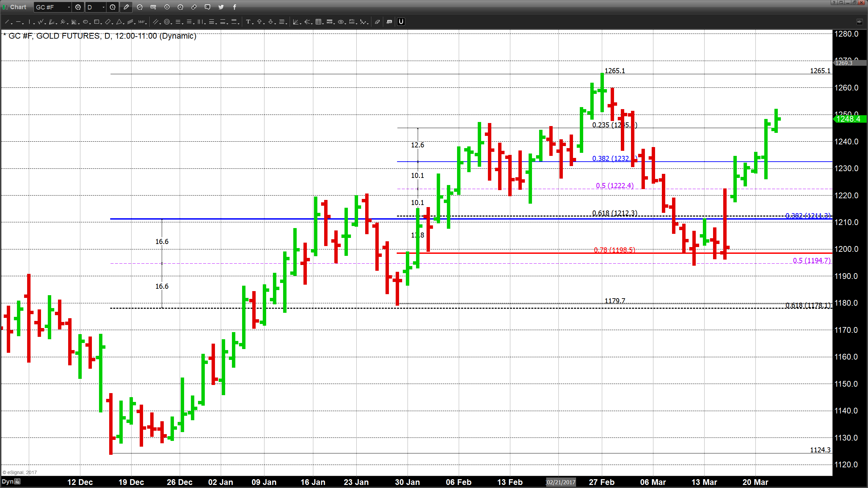Viewport: 868px width, 488px height.
Task: Open the help question mark button
Action: [x=834, y=2]
